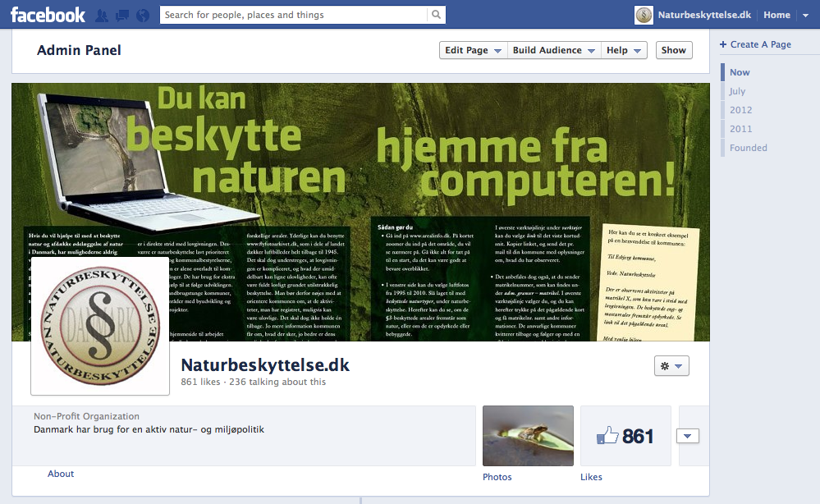The width and height of the screenshot is (820, 504).
Task: Expand the apps row arrow
Action: pyautogui.click(x=688, y=436)
